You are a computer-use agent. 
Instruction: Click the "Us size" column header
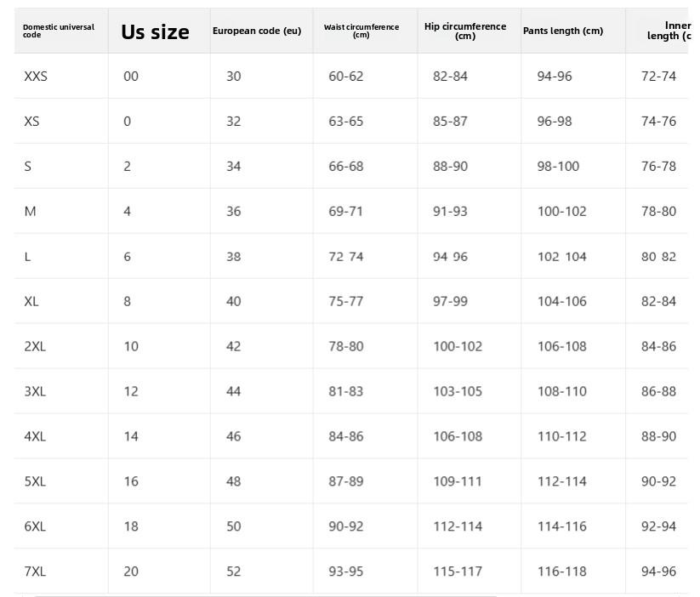[x=155, y=32]
